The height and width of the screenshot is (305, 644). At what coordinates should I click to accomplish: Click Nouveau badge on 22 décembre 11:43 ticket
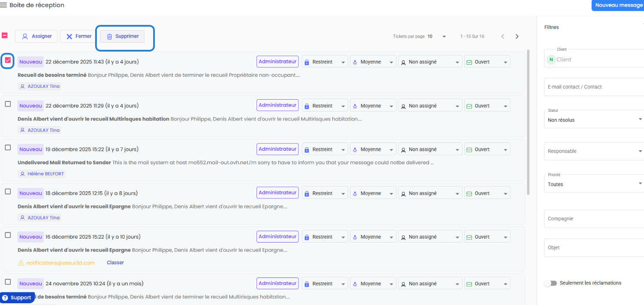pyautogui.click(x=31, y=62)
